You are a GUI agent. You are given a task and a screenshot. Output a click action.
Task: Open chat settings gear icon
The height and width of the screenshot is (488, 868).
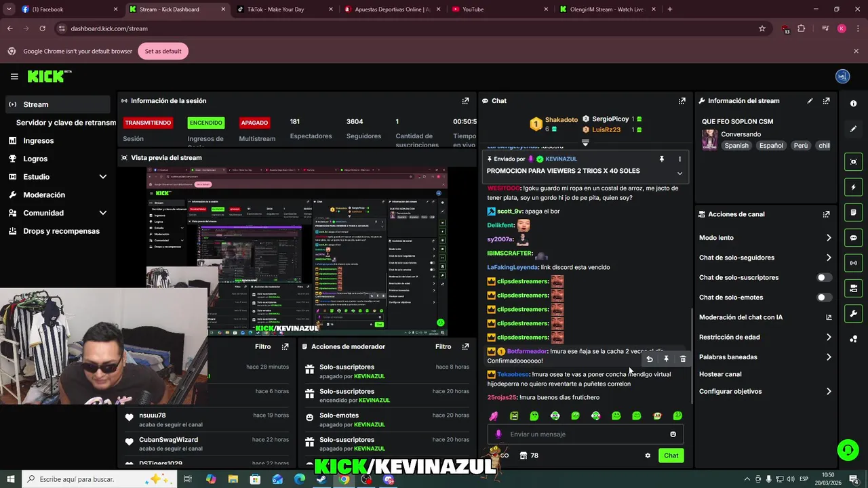[x=648, y=455]
